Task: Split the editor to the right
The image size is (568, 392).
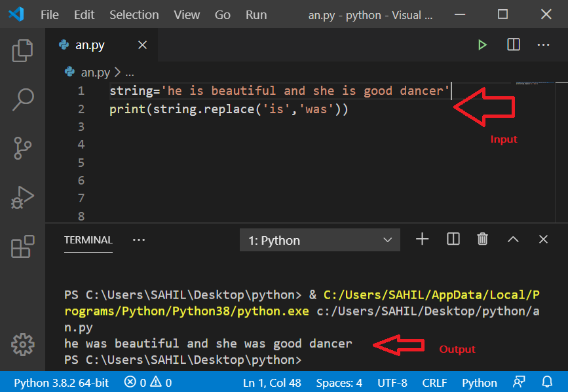Action: (514, 45)
